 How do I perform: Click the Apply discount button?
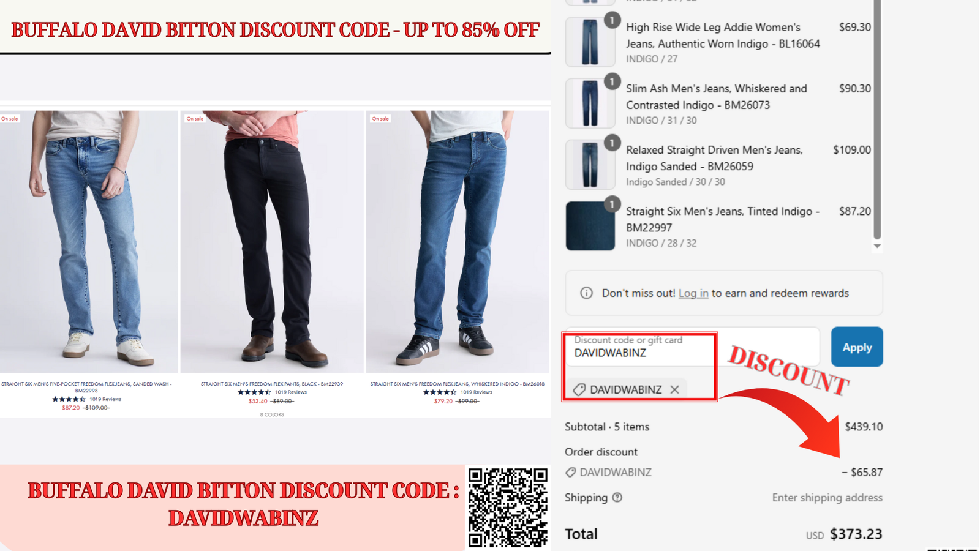857,347
